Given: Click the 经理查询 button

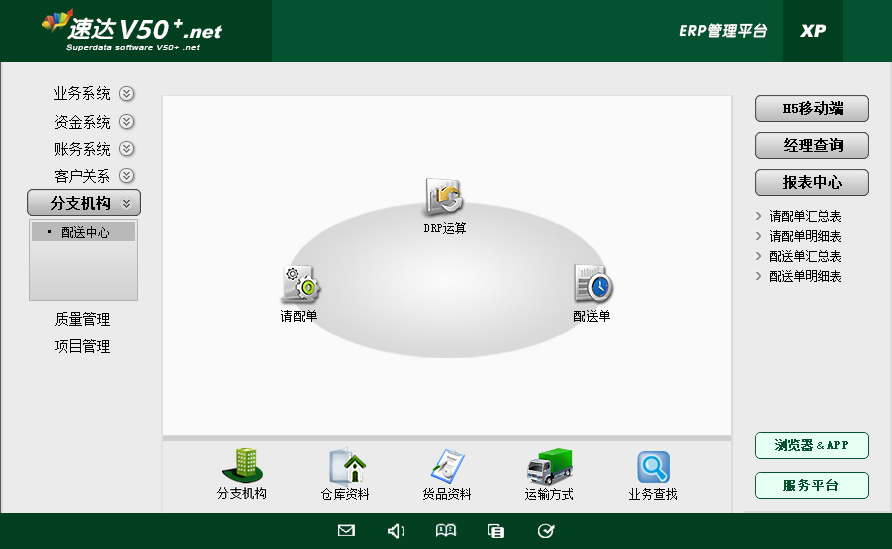Looking at the screenshot, I should [812, 146].
